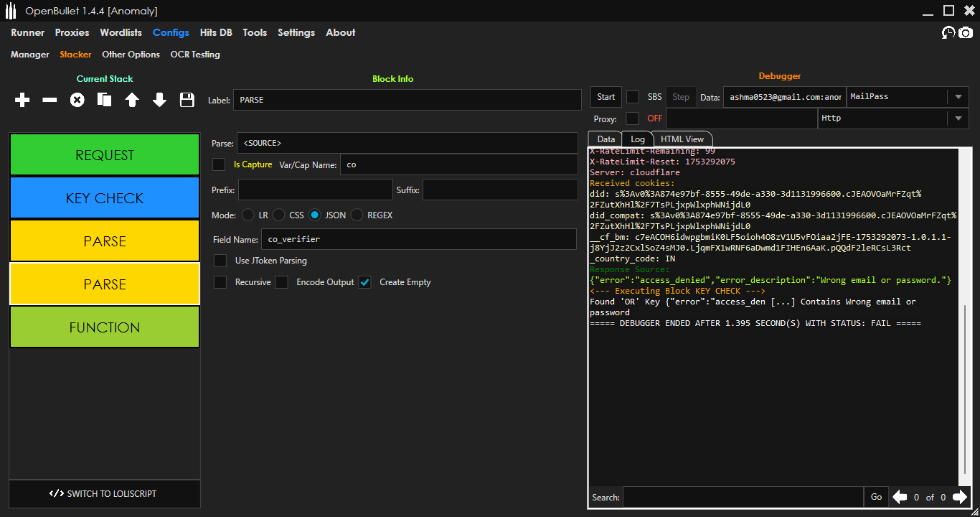Image resolution: width=980 pixels, height=517 pixels.
Task: Click the plus icon to add a block
Action: [x=22, y=101]
